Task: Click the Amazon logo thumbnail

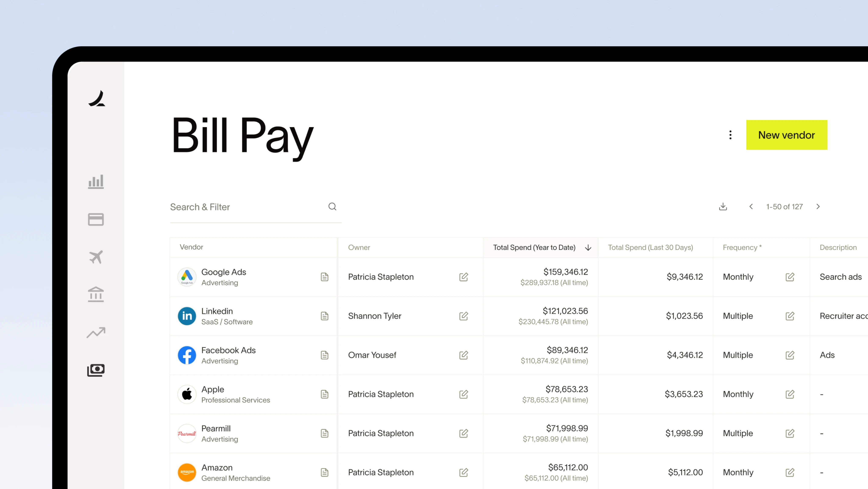Action: click(187, 472)
